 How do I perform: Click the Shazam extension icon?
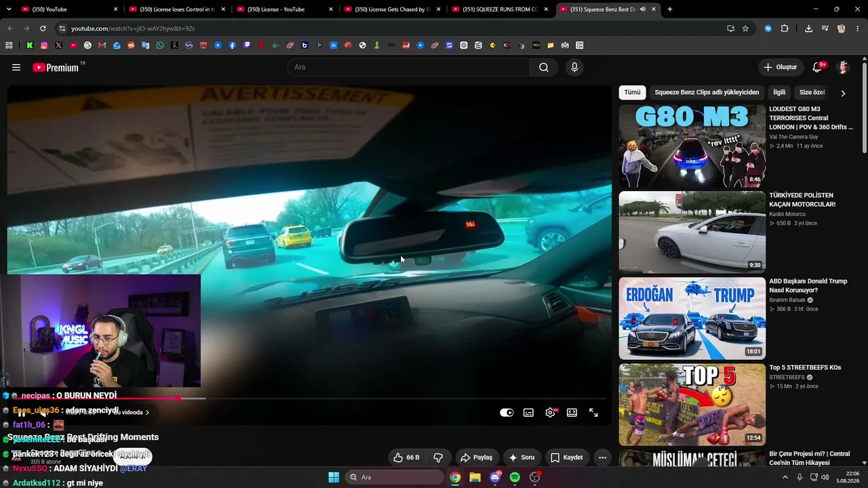point(768,28)
